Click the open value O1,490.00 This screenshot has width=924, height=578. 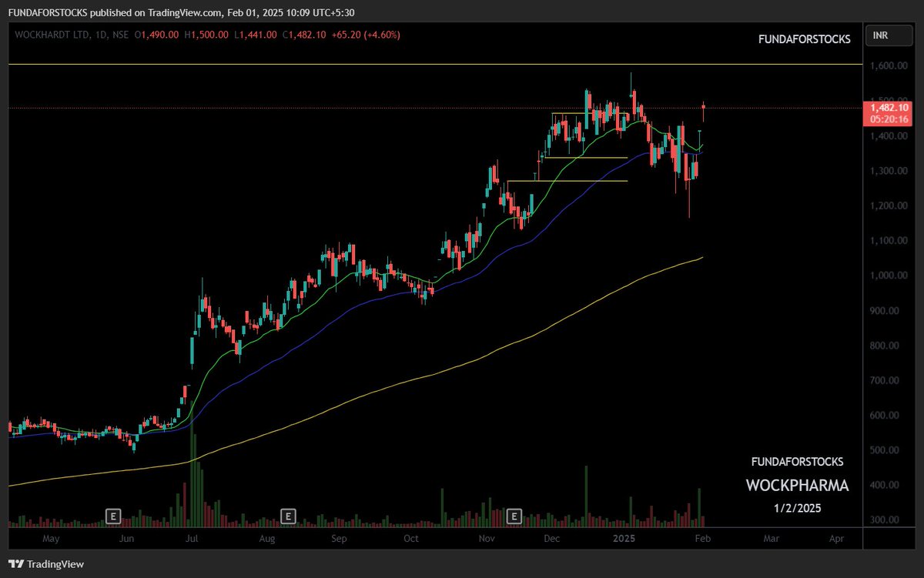click(157, 35)
